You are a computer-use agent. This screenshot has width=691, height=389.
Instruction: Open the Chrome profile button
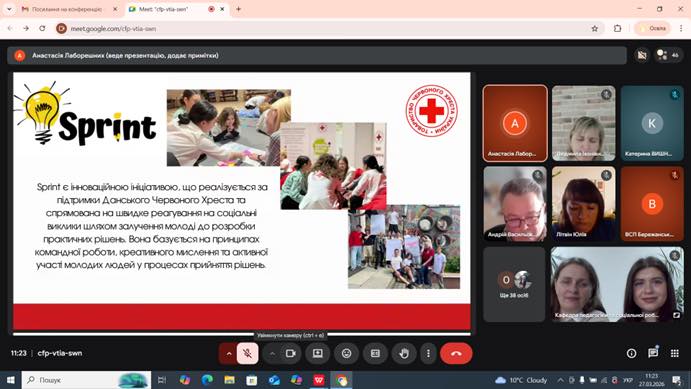click(x=652, y=28)
